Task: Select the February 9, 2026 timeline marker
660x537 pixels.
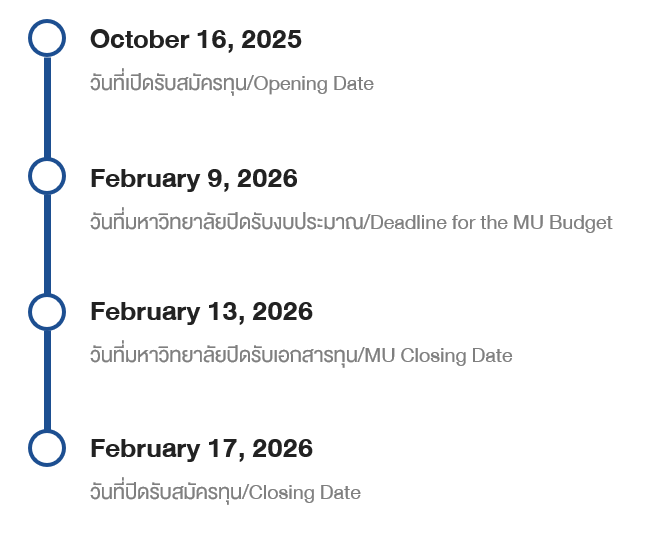Action: pos(47,176)
